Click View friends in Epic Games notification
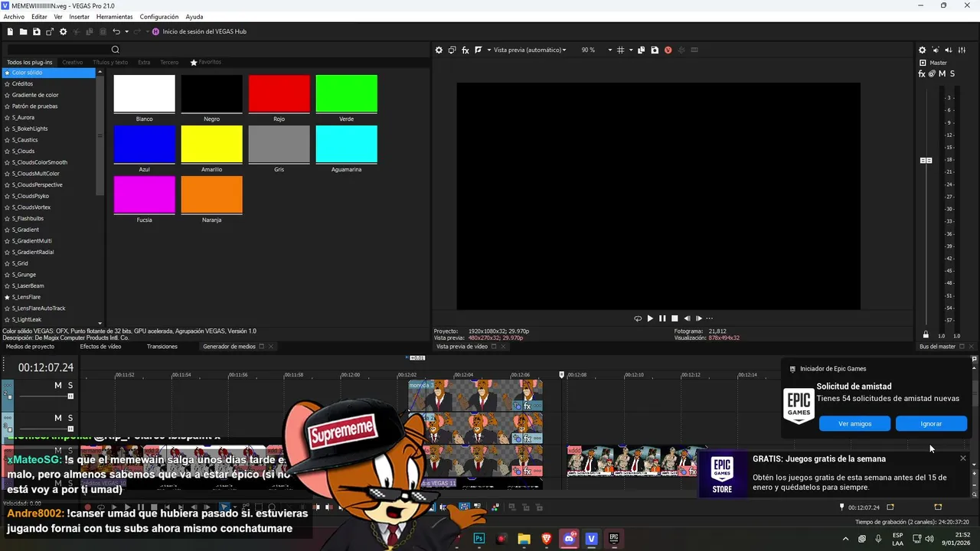Viewport: 980px width, 551px height. (x=854, y=424)
